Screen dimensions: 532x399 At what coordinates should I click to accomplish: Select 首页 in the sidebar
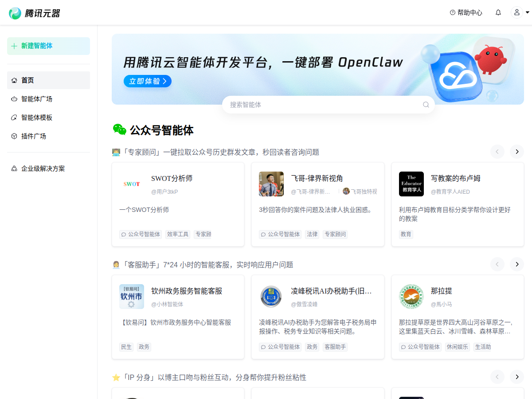tap(48, 80)
